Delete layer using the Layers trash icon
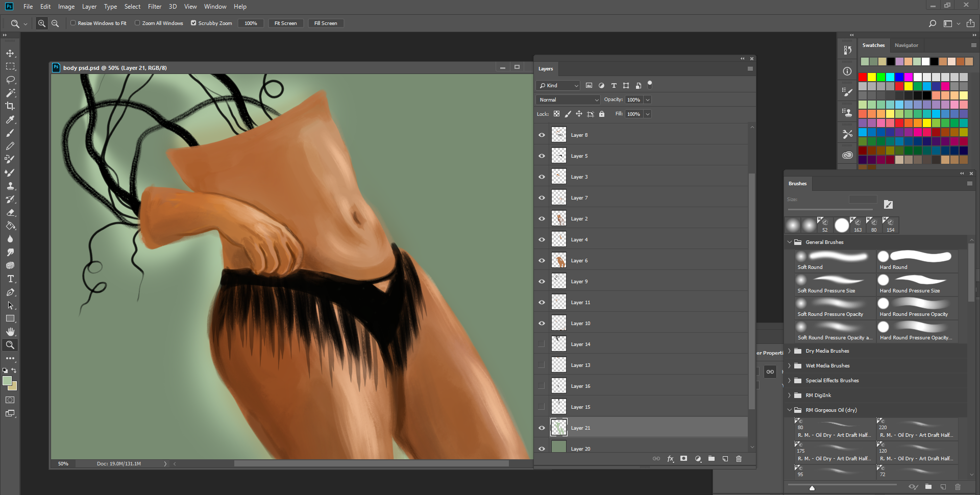This screenshot has width=980, height=495. click(x=739, y=459)
